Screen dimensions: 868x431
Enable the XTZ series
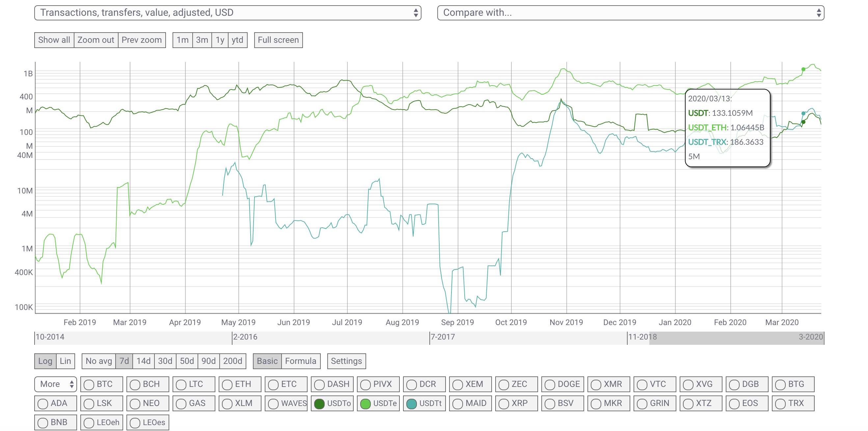[701, 403]
